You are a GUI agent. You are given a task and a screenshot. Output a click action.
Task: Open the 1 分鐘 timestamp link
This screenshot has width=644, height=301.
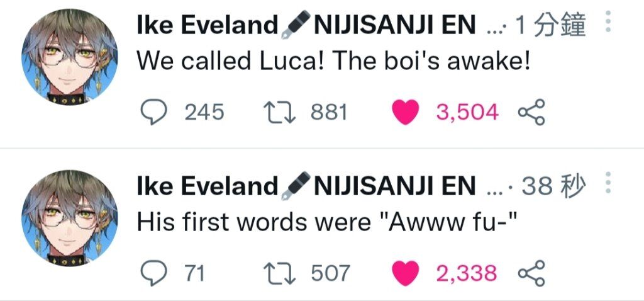click(550, 26)
